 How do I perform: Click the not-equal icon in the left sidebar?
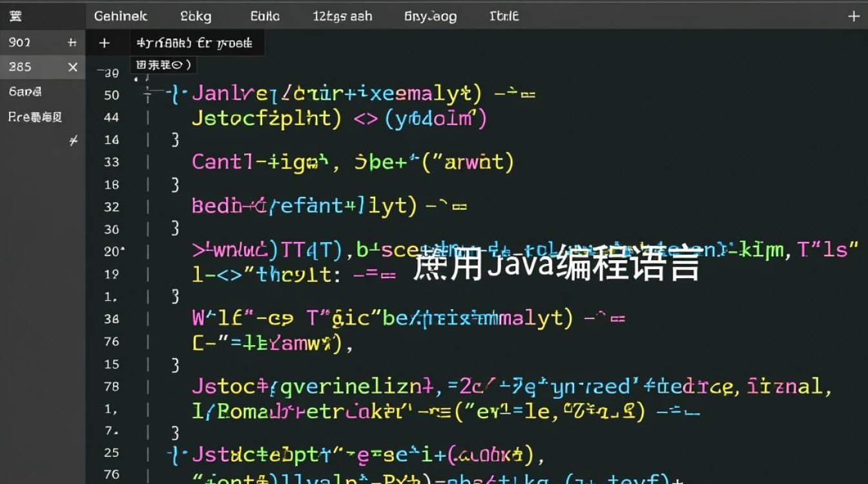73,140
